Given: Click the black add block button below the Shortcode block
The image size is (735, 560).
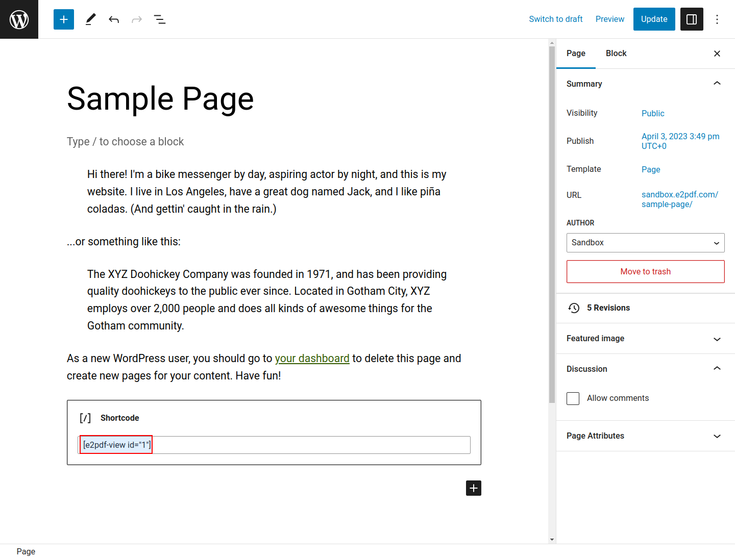Looking at the screenshot, I should (x=474, y=488).
